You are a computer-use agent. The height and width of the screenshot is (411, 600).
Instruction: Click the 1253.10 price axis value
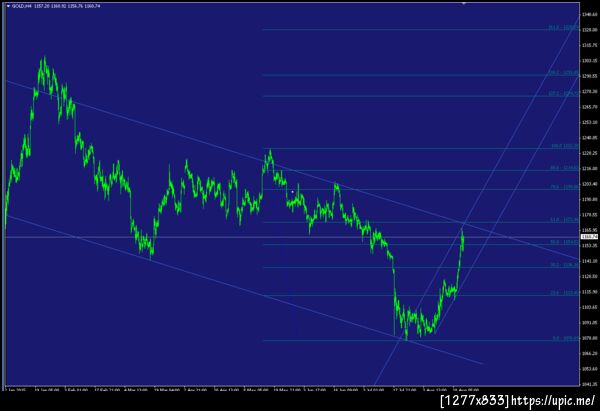click(589, 122)
